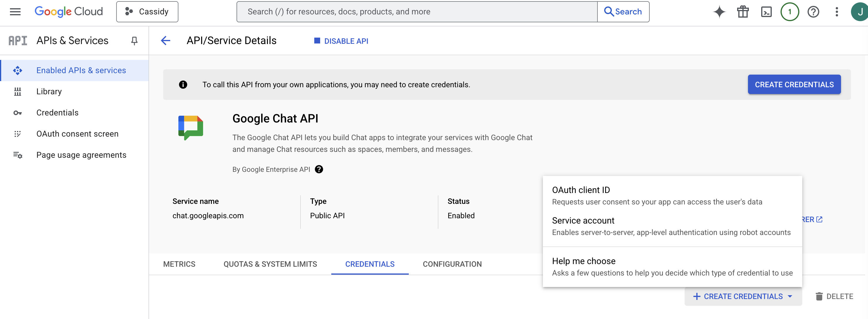The image size is (868, 319).
Task: Select Service account credential option
Action: [583, 221]
